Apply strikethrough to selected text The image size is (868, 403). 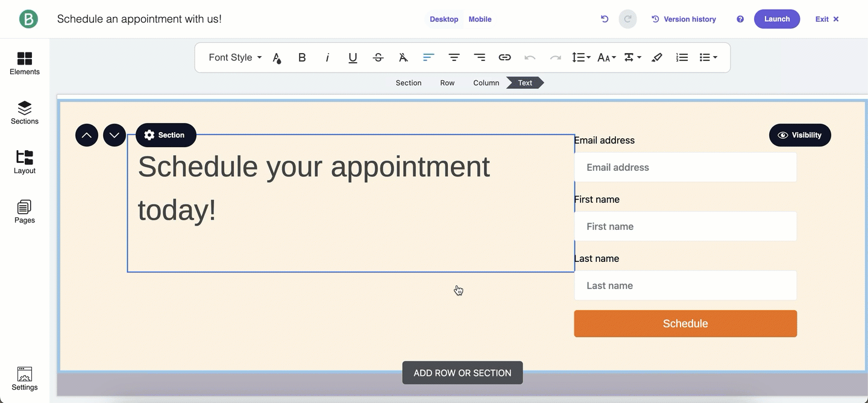tap(378, 57)
